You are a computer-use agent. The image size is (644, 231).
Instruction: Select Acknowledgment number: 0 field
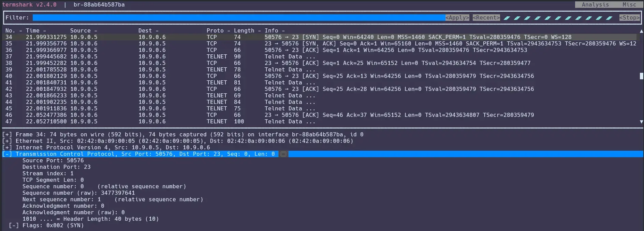pyautogui.click(x=63, y=206)
